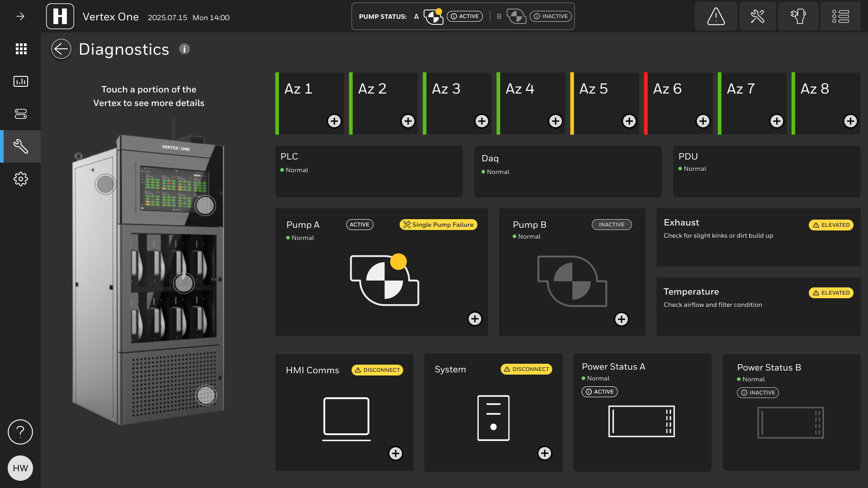Viewport: 868px width, 488px height.
Task: Click the Power Status B INACTIVE pill
Action: point(758,393)
